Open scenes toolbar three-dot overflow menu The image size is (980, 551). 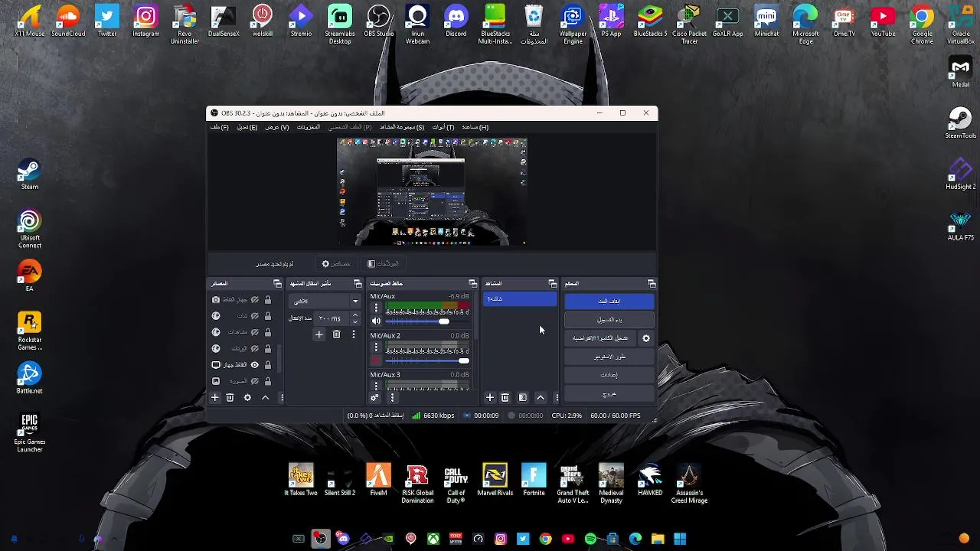click(x=557, y=398)
